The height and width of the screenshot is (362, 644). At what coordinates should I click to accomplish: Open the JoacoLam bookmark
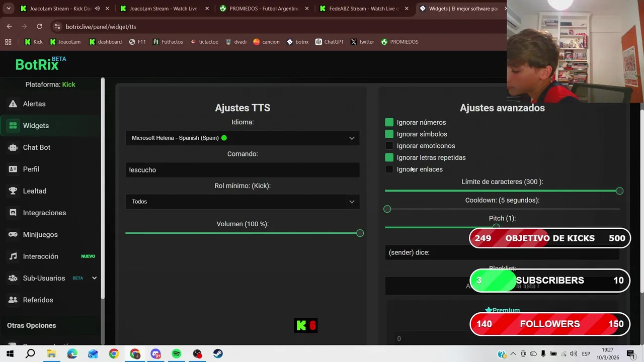(x=65, y=42)
